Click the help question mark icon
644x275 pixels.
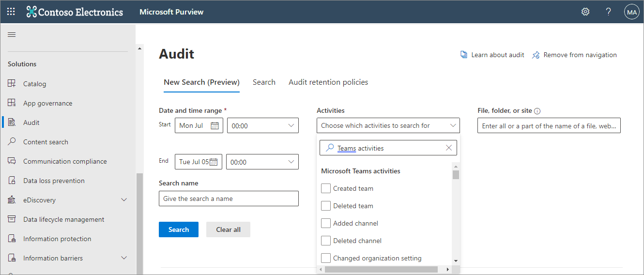609,12
